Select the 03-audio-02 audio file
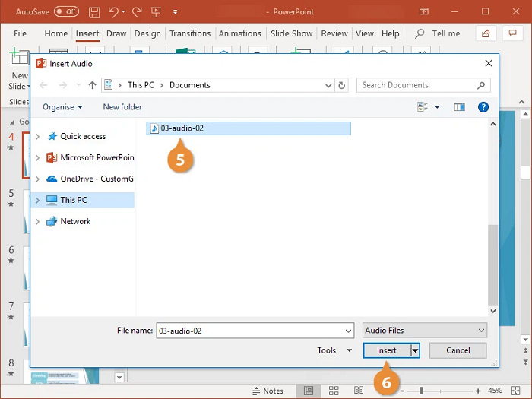 tap(182, 128)
